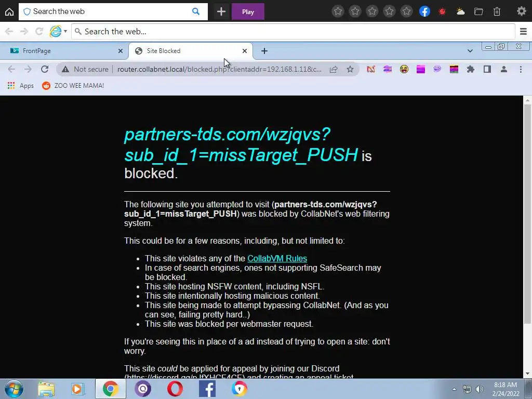Open the Apps bookmark shortcut
Image resolution: width=532 pixels, height=399 pixels.
21,86
